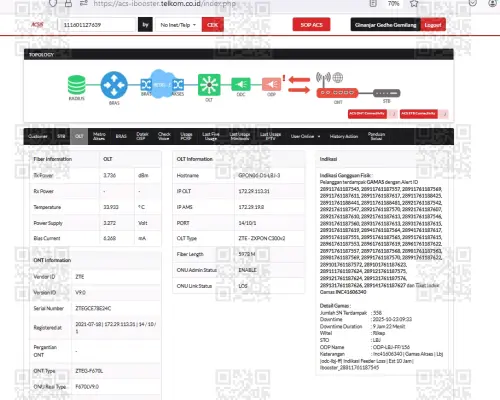Click the Power Supply value 3.272
Image resolution: width=500 pixels, height=400 pixels.
109,223
